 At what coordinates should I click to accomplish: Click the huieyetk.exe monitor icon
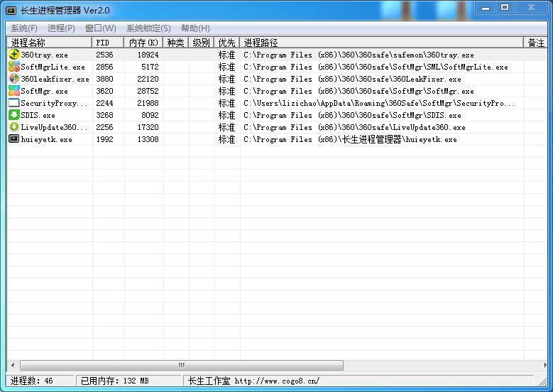pyautogui.click(x=13, y=138)
